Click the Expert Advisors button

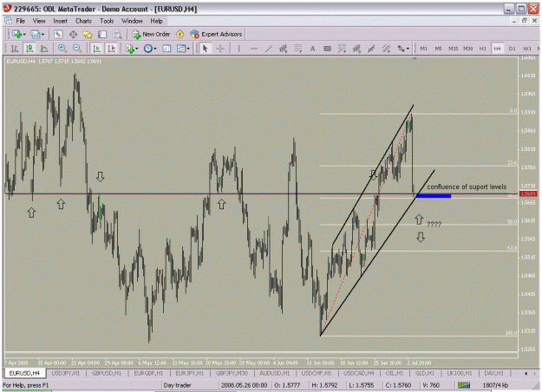tap(217, 34)
